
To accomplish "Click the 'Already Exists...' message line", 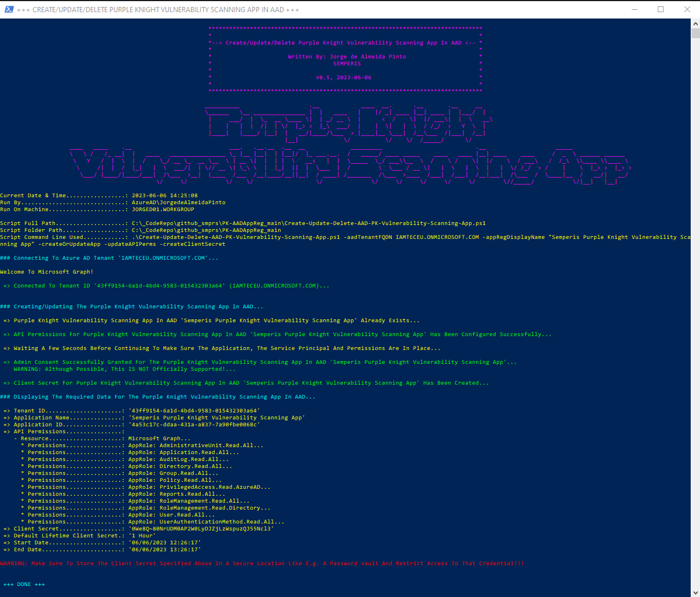I will pos(211,320).
